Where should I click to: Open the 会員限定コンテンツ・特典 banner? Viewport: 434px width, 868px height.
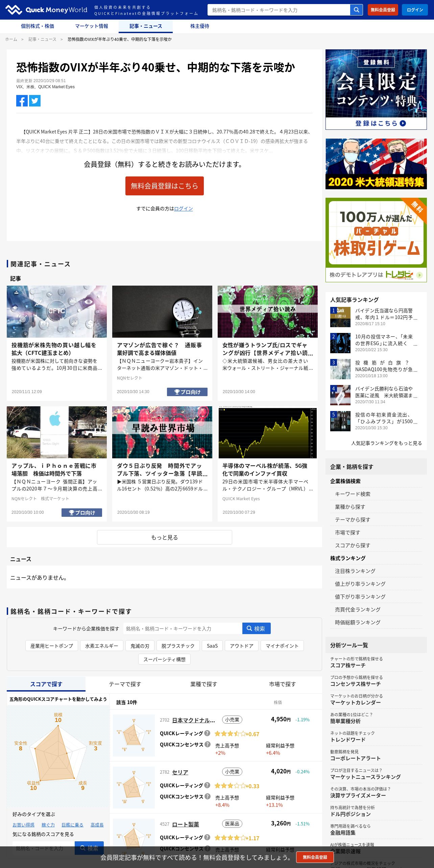[x=376, y=90]
